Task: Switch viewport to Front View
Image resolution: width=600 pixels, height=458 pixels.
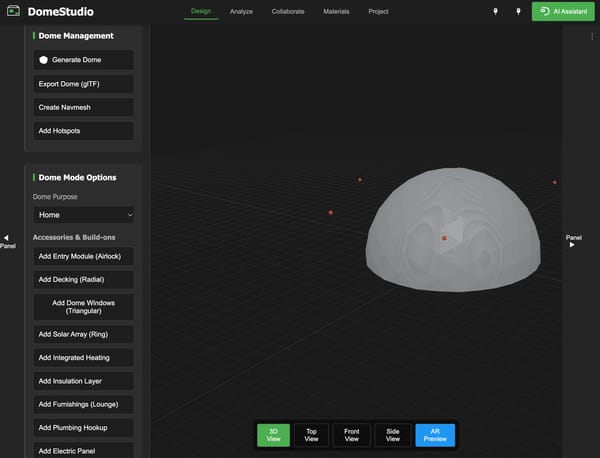Action: tap(352, 435)
